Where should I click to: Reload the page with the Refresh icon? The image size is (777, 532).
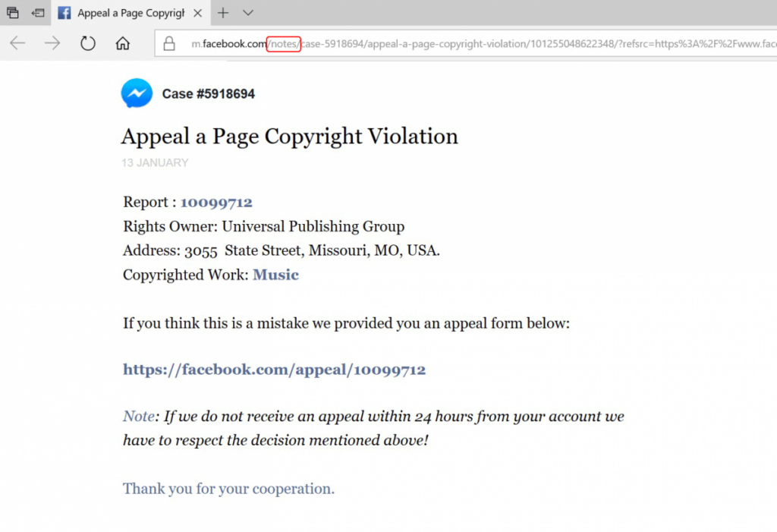pos(88,43)
